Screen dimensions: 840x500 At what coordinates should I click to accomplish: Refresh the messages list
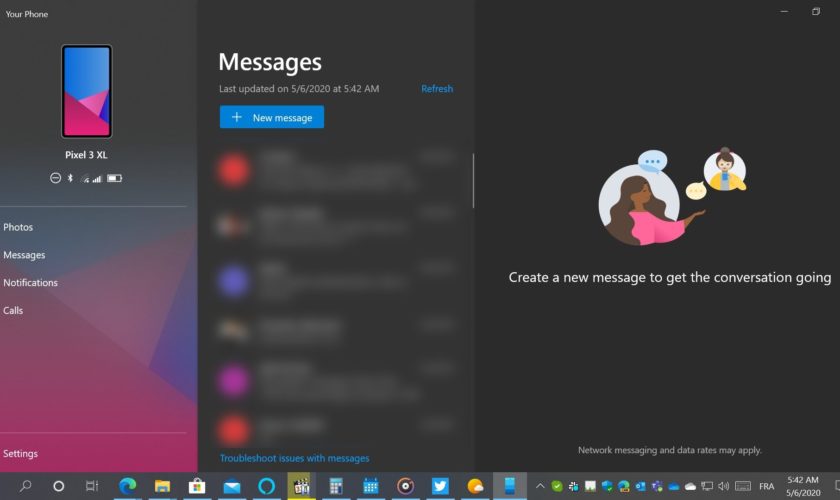(437, 89)
